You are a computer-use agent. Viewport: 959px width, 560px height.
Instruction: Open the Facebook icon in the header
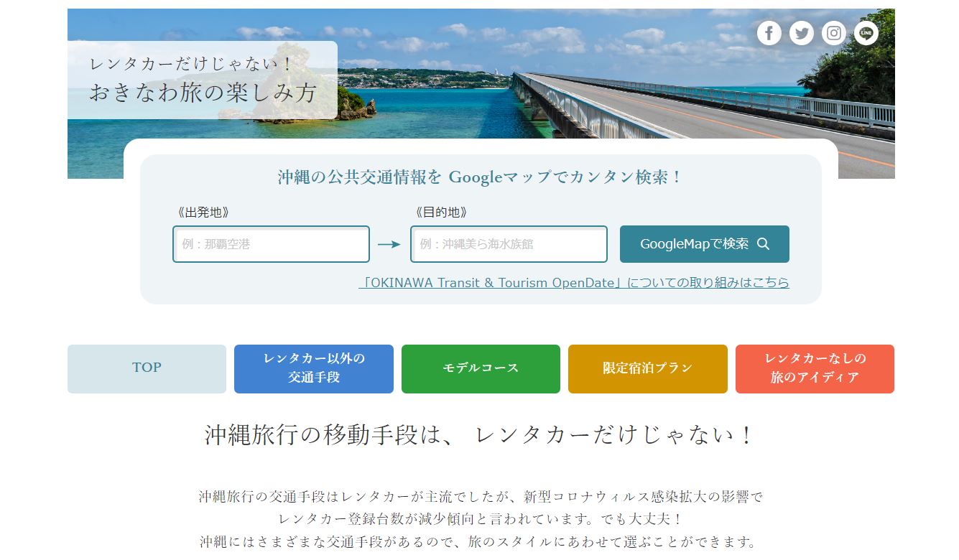[x=769, y=32]
